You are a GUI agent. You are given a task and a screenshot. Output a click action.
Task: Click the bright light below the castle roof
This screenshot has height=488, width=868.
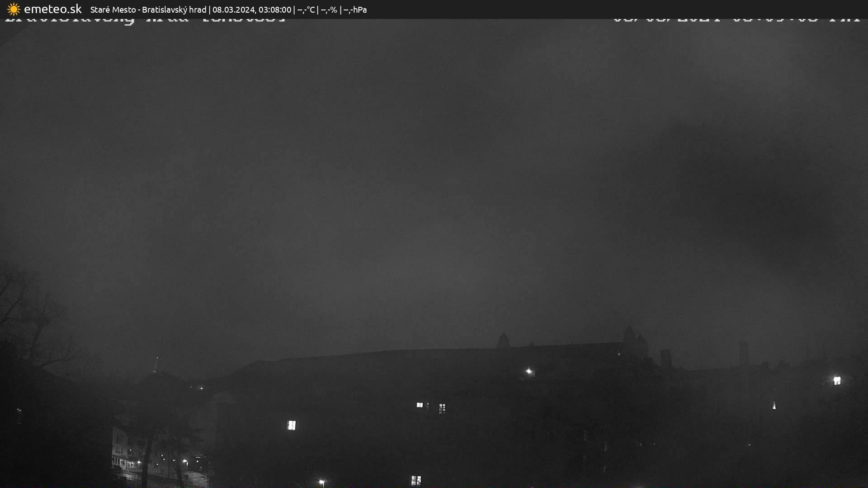click(528, 371)
